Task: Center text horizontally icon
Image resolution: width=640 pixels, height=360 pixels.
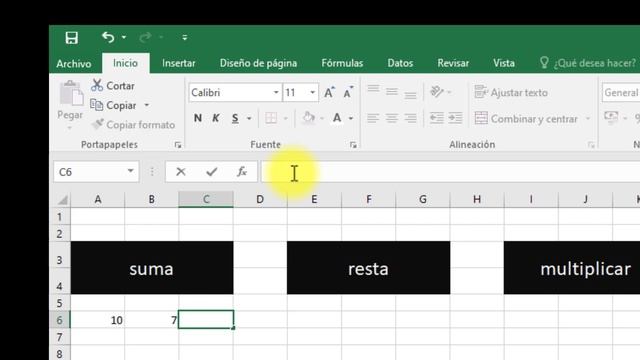Action: point(392,118)
